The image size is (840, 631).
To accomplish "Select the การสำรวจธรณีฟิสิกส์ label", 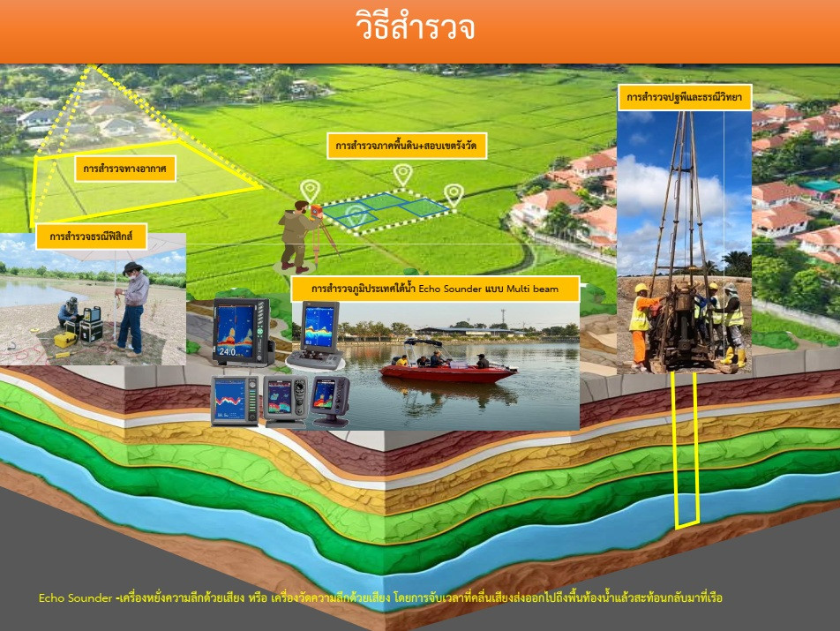I will [91, 237].
